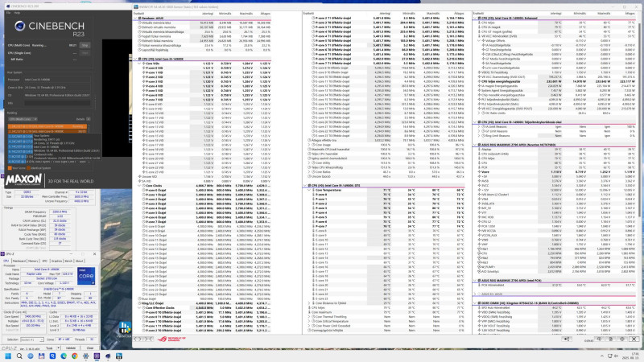Open File menu in Cinebench
644x362 pixels.
(x=8, y=13)
